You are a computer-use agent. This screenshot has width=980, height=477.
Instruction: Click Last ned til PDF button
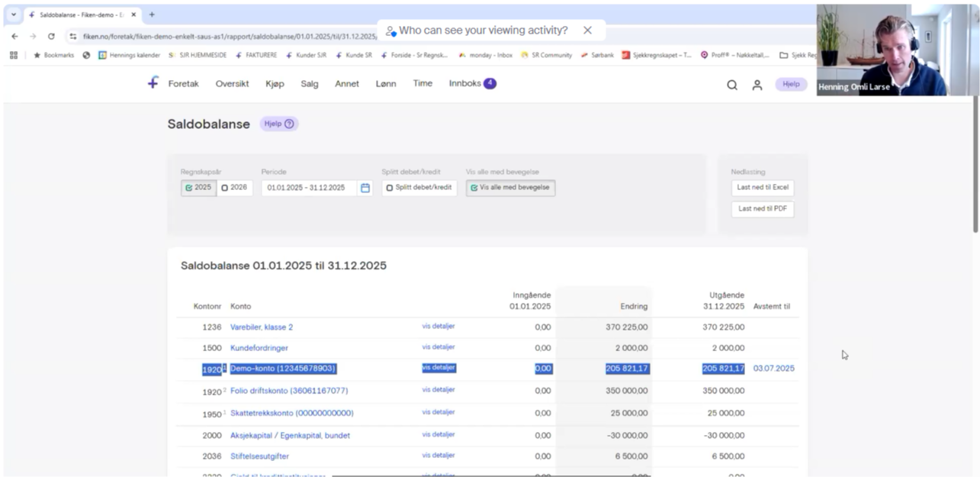(x=763, y=209)
